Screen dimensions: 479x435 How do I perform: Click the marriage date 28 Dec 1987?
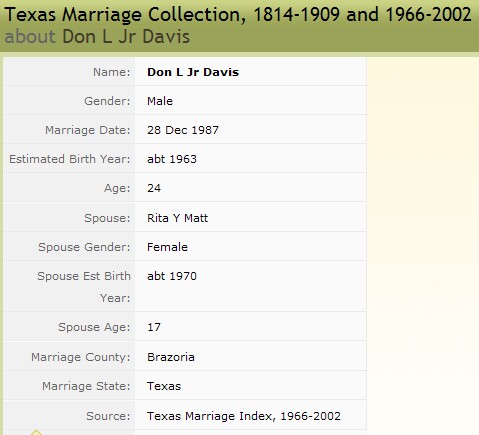183,130
